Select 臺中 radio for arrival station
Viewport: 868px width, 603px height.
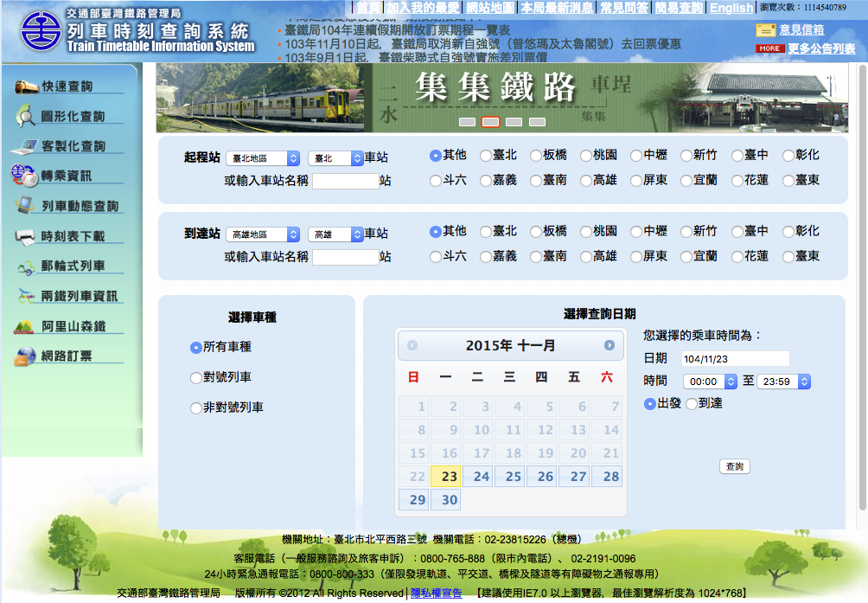[737, 232]
